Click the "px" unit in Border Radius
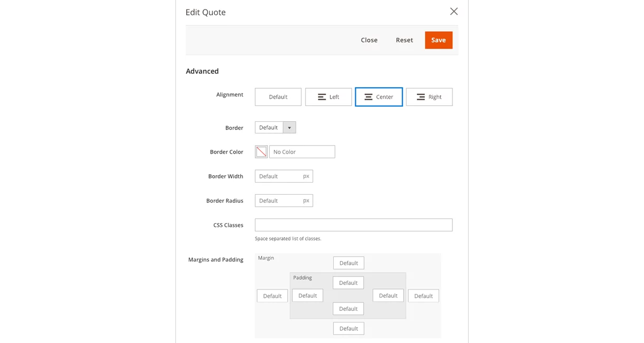 (x=306, y=201)
